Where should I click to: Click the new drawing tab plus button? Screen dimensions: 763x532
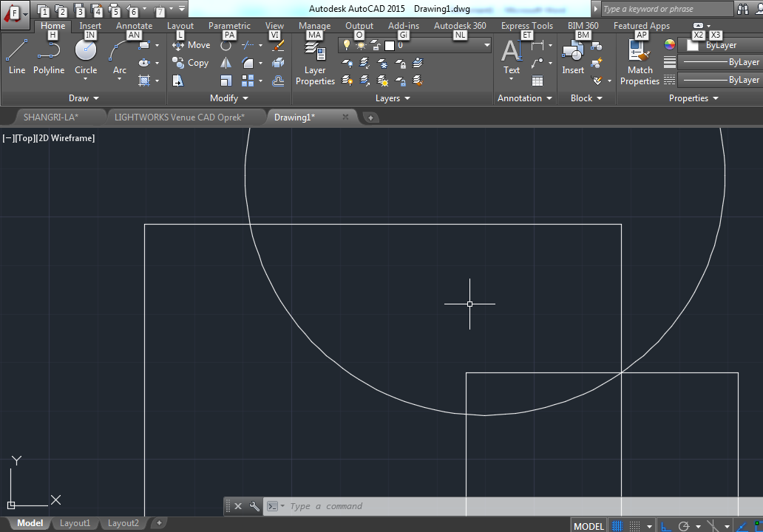pyautogui.click(x=370, y=117)
